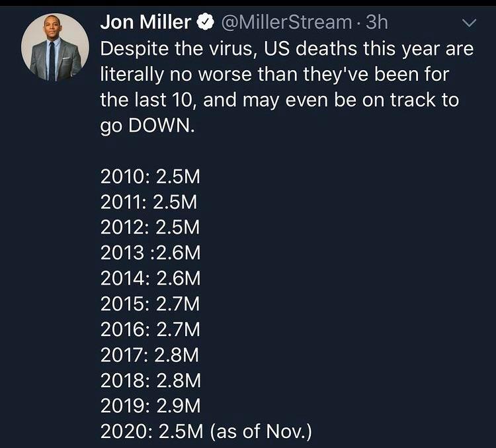Click the '2016: 2.7M' line

[x=150, y=329]
